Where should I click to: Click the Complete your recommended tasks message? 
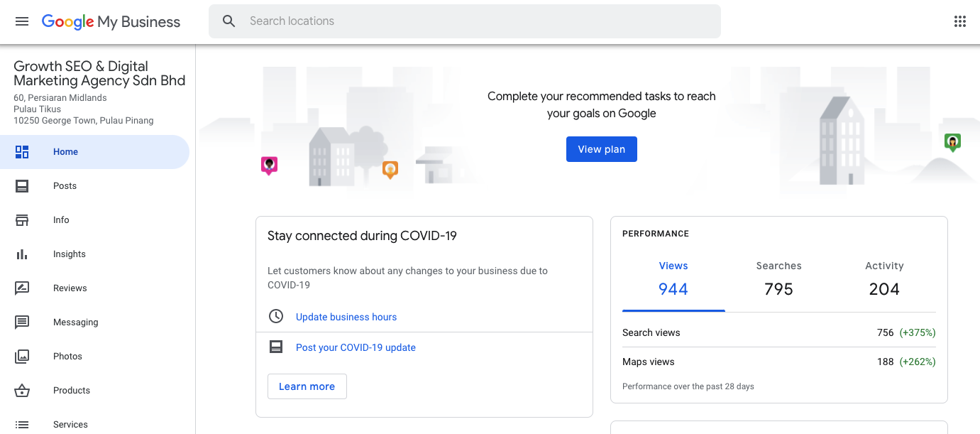tap(602, 104)
